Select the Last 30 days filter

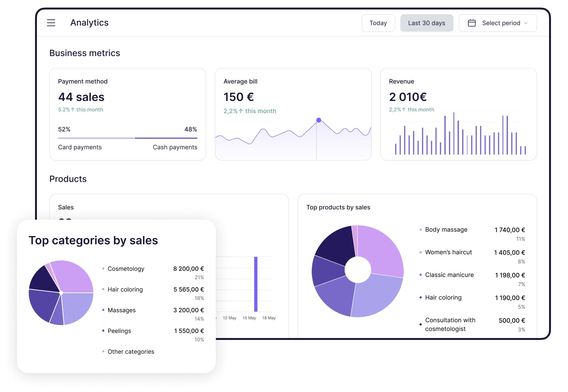click(x=426, y=23)
